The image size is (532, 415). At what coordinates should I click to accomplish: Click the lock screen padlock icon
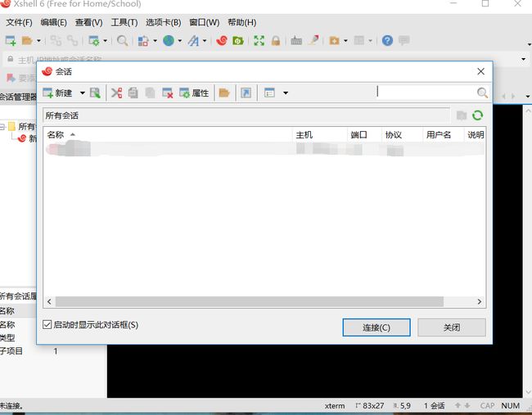coord(276,41)
